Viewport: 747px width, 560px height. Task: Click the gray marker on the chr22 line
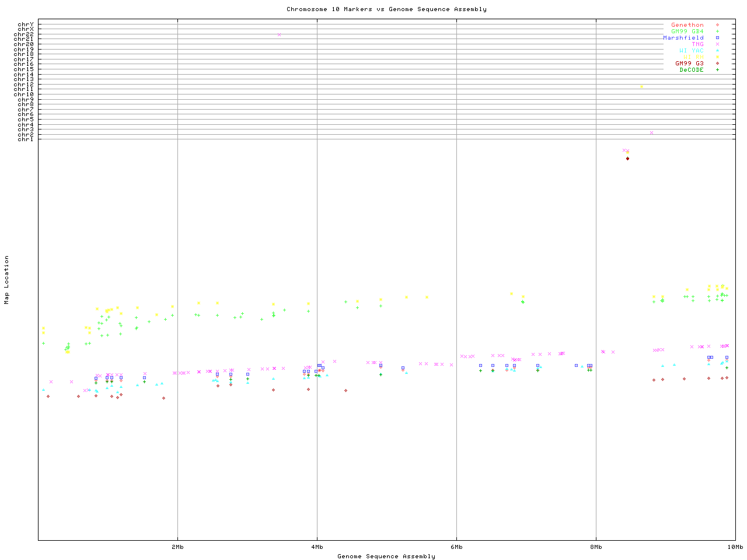pyautogui.click(x=279, y=34)
